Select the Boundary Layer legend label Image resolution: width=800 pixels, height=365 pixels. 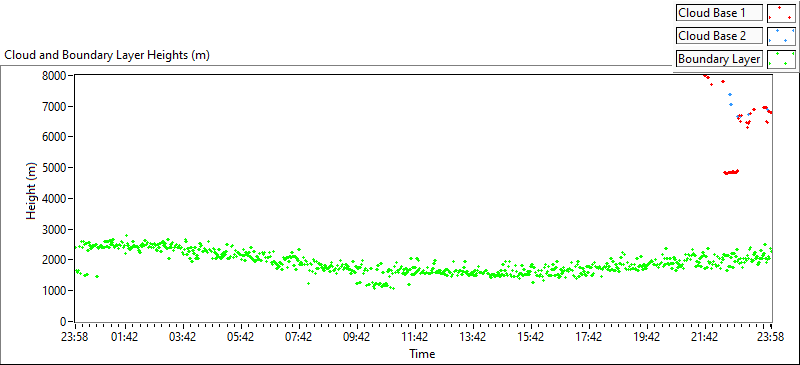click(719, 59)
